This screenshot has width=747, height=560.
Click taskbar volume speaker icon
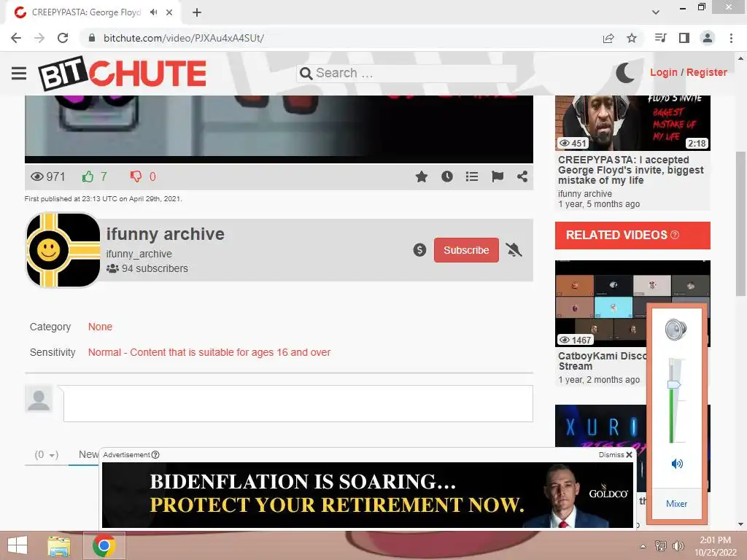pos(678,546)
